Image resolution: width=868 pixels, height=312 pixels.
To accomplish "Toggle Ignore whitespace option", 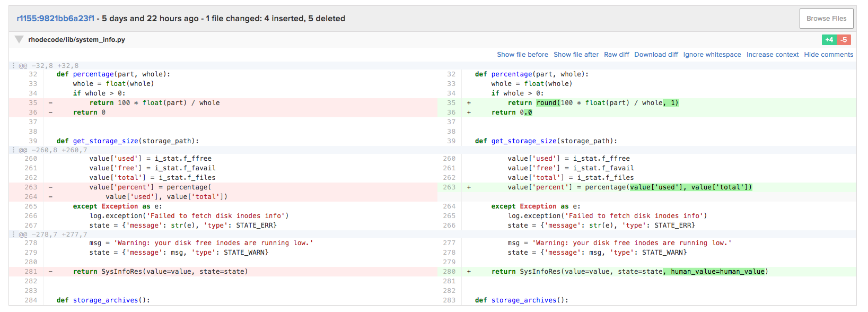I will tap(712, 55).
